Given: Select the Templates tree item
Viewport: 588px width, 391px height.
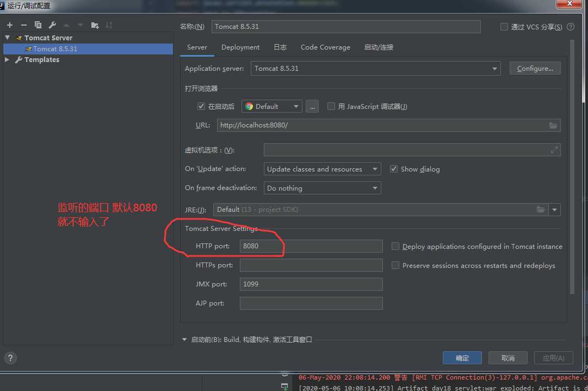Looking at the screenshot, I should 42,60.
